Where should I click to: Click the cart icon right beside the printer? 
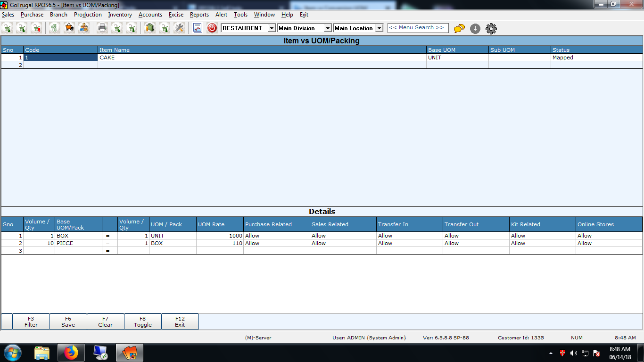tap(117, 28)
